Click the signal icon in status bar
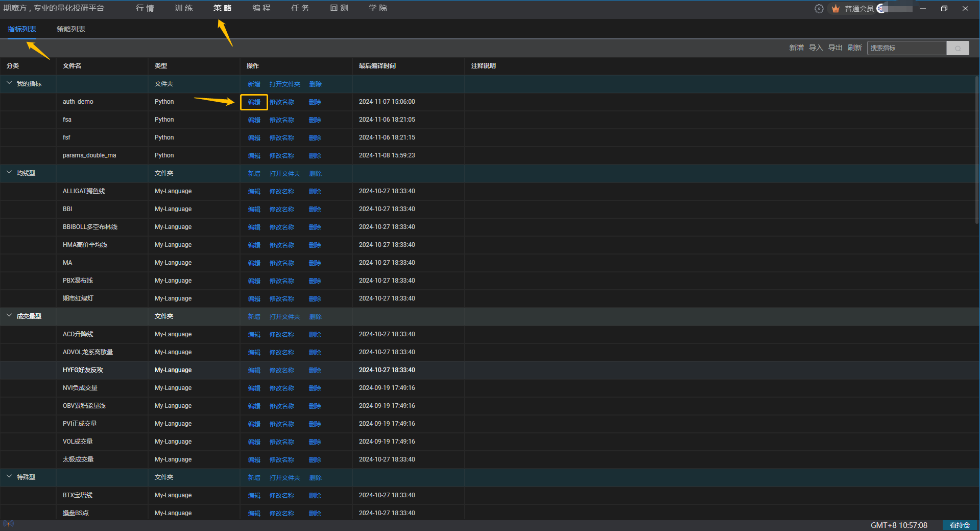Image resolution: width=980 pixels, height=531 pixels. pyautogui.click(x=8, y=524)
